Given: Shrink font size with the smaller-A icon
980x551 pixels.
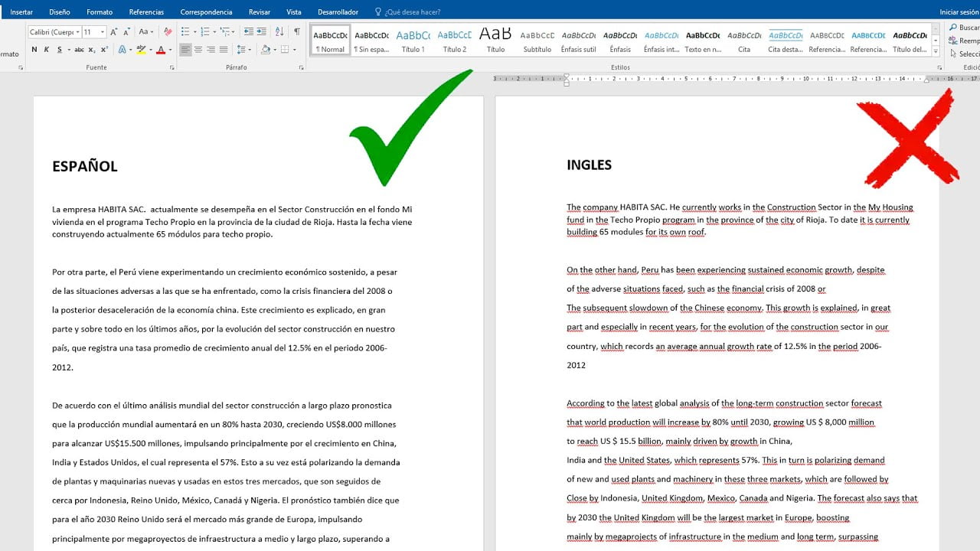Looking at the screenshot, I should pos(126,32).
